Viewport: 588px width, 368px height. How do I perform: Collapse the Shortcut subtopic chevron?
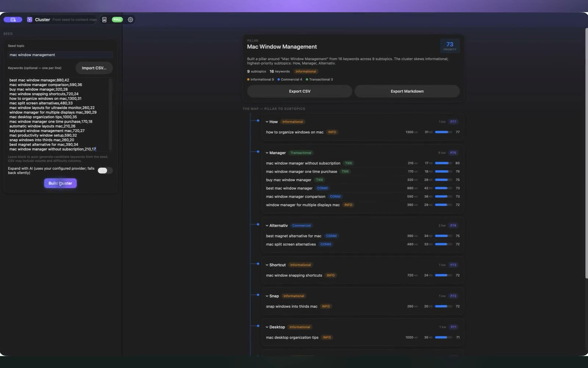[x=267, y=265]
